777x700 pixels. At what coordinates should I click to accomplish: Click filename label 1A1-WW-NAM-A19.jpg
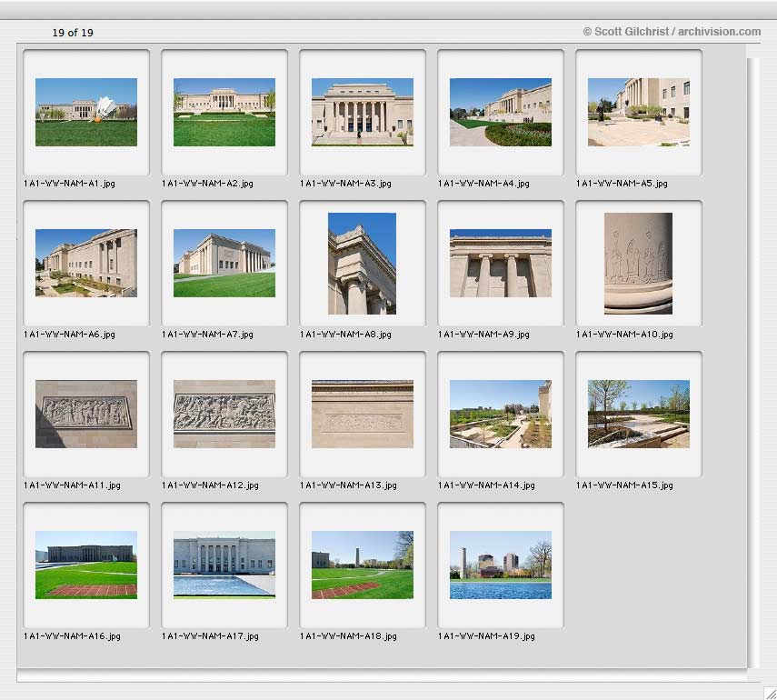point(486,636)
